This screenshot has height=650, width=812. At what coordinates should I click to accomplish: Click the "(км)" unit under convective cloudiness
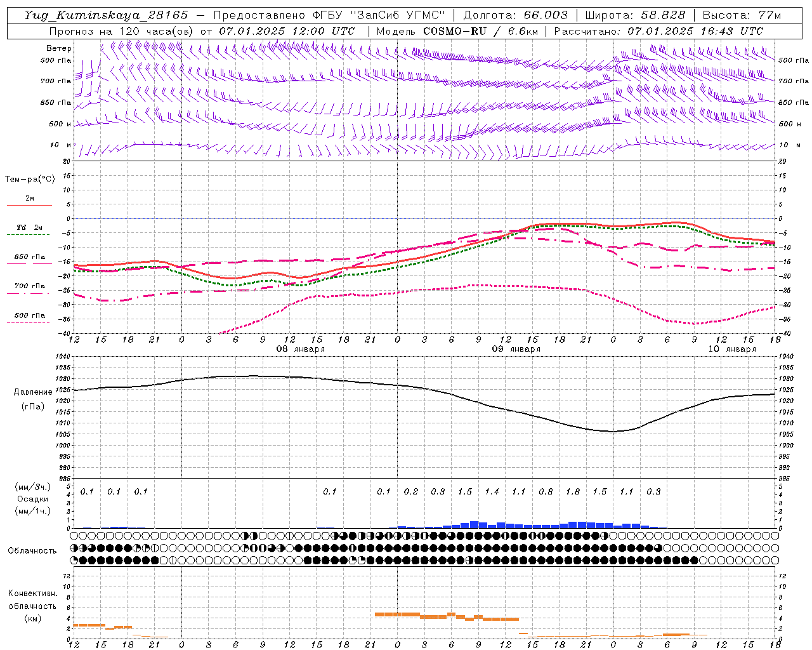[x=32, y=618]
